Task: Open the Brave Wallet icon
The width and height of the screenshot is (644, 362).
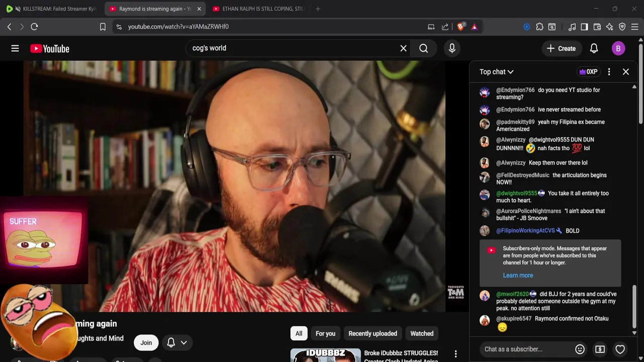Action: click(597, 27)
